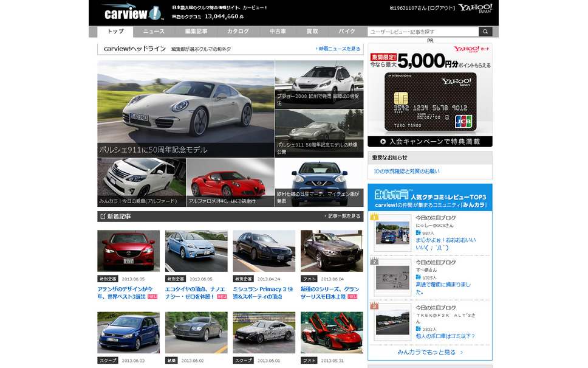Open the red Mazda Atenza article thumbnail
This screenshot has height=368, width=588.
[x=128, y=251]
